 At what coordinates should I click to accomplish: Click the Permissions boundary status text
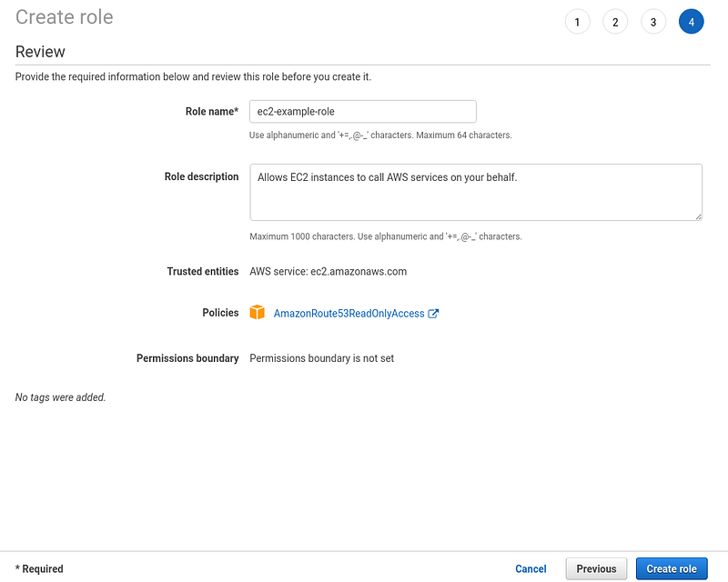tap(322, 358)
